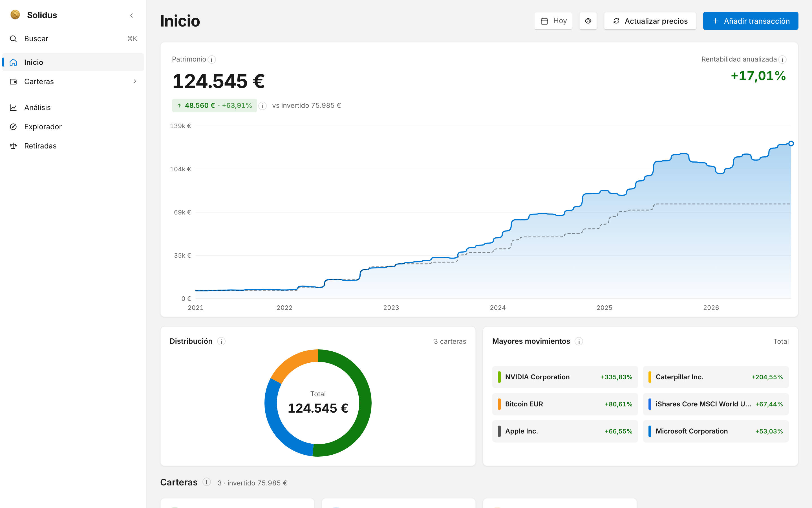Show info for Distribución
Screen dimensions: 812x508
(221, 341)
